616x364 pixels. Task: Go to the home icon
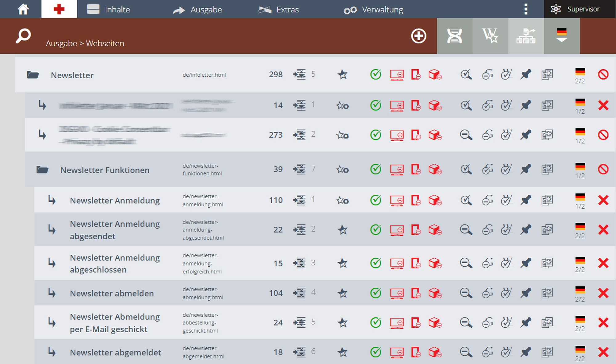pyautogui.click(x=23, y=9)
